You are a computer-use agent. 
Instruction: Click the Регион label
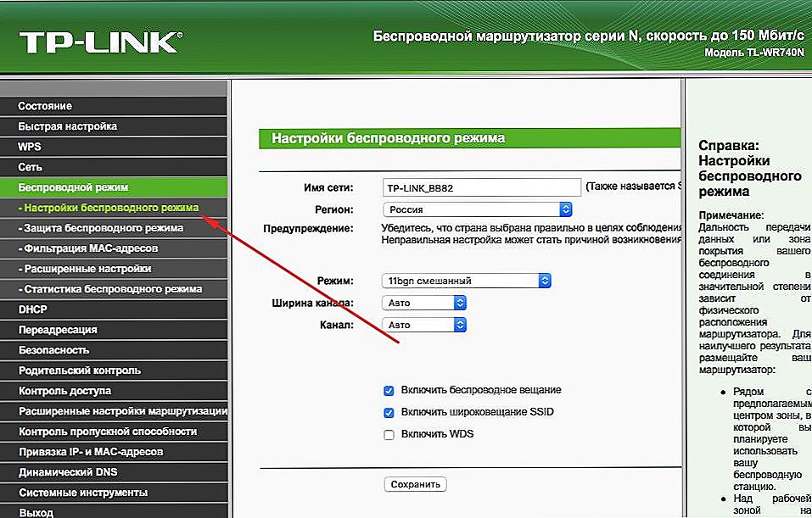point(334,209)
